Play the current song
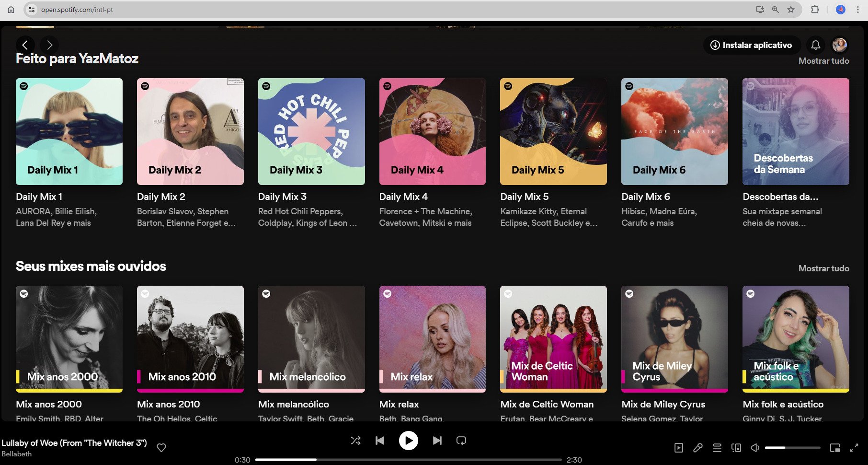Viewport: 868px width, 465px height. coord(409,441)
